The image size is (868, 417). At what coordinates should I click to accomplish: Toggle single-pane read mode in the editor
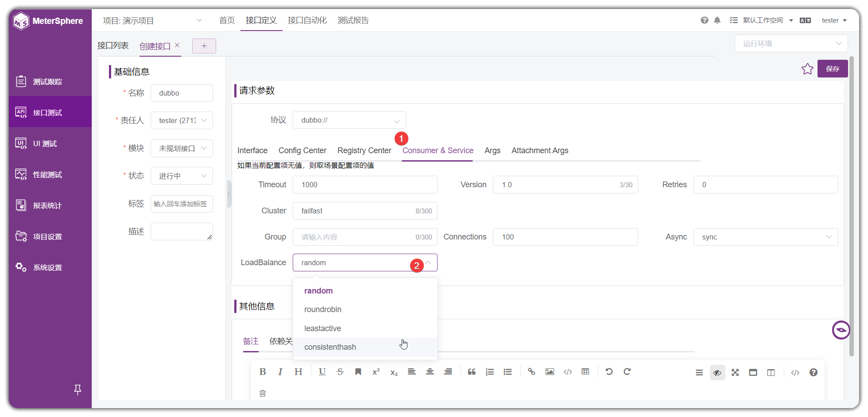pyautogui.click(x=753, y=373)
